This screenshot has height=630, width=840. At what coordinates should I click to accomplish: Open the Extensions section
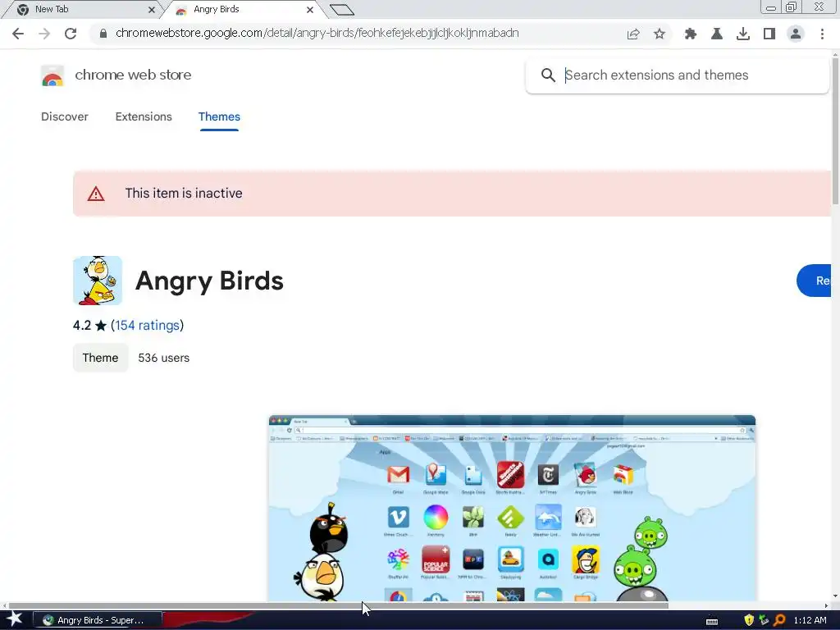click(x=144, y=116)
